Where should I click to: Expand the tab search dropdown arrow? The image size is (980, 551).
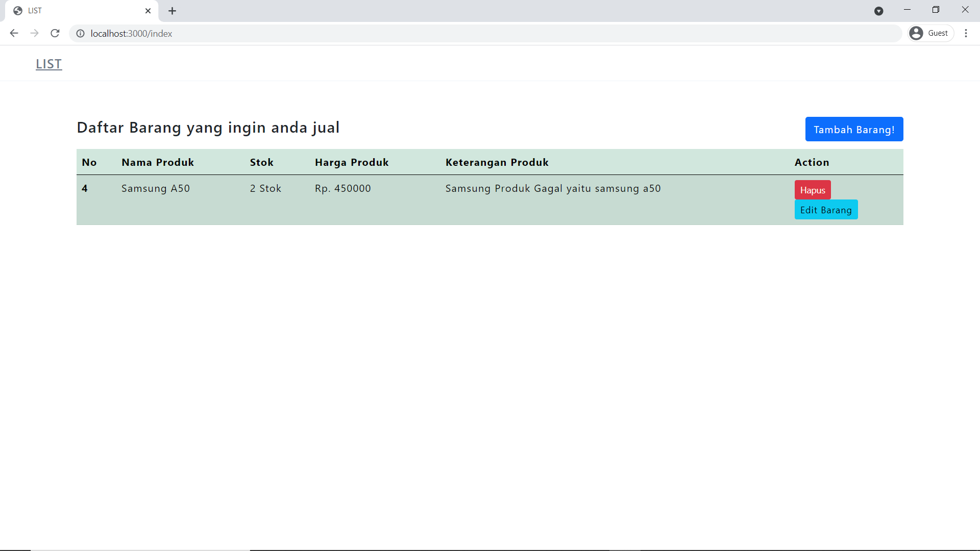[878, 11]
